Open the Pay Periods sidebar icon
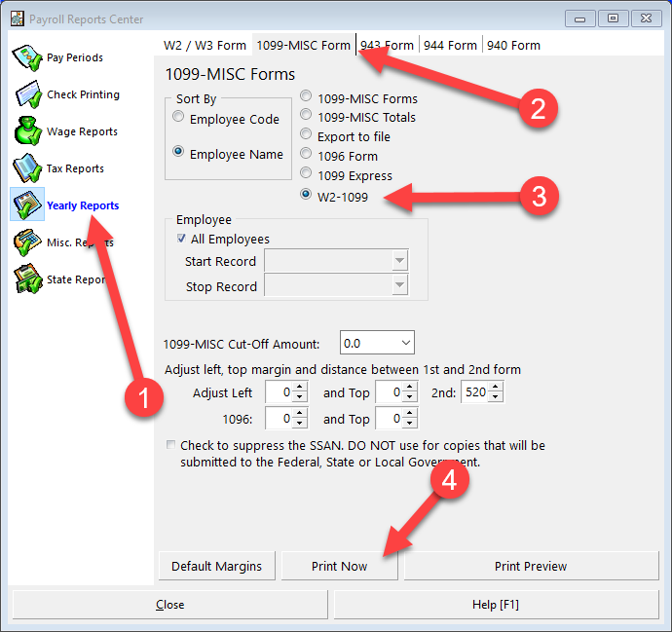 (28, 57)
